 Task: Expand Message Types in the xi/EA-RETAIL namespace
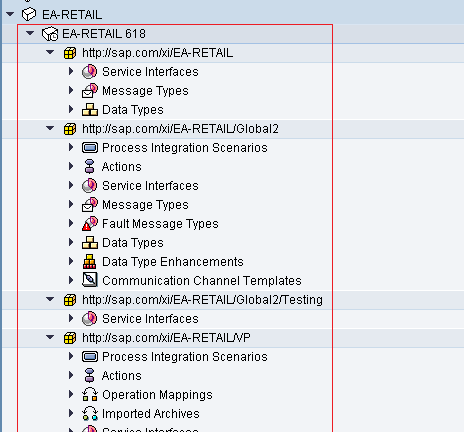point(71,90)
